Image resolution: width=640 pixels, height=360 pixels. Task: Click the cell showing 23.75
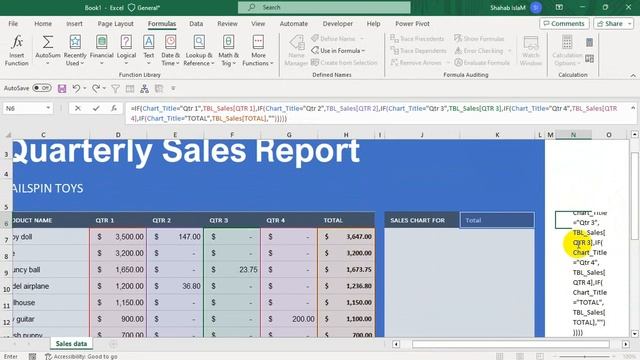pyautogui.click(x=232, y=270)
